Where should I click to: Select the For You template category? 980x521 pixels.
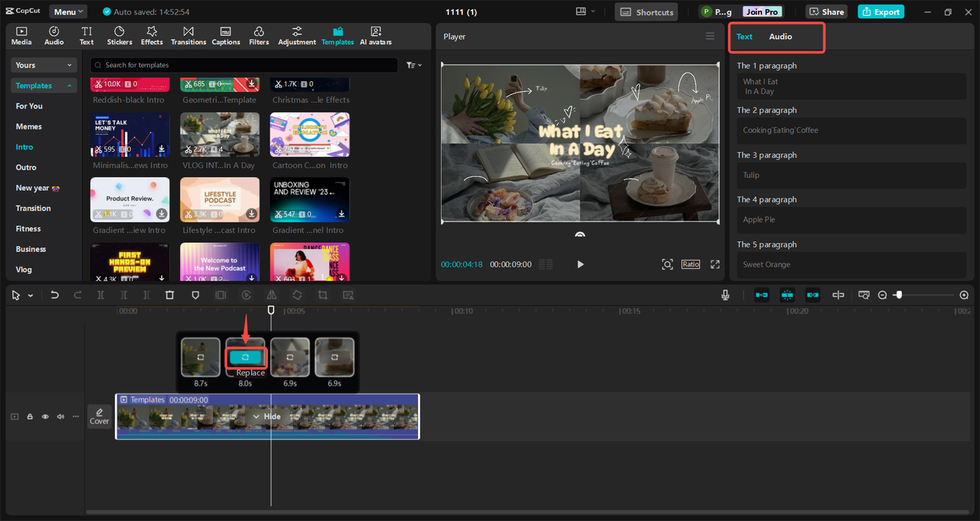point(29,106)
